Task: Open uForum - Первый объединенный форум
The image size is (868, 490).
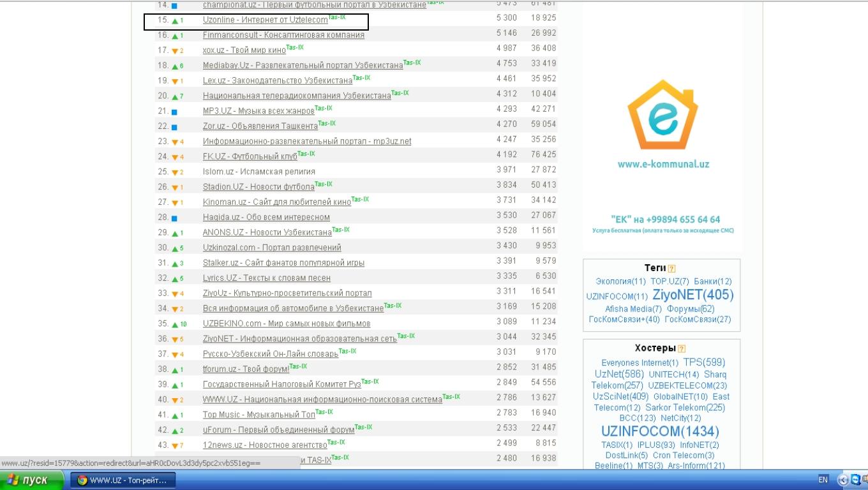Action: click(278, 430)
